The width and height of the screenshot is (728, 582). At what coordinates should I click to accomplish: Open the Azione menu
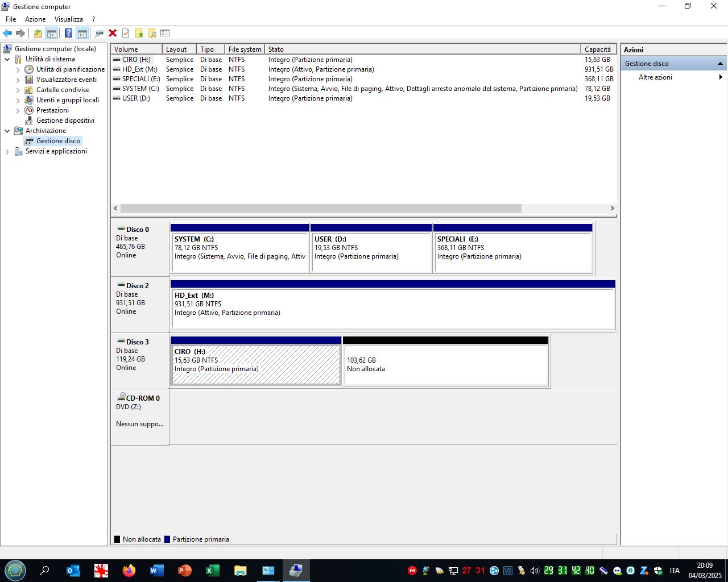[x=35, y=19]
